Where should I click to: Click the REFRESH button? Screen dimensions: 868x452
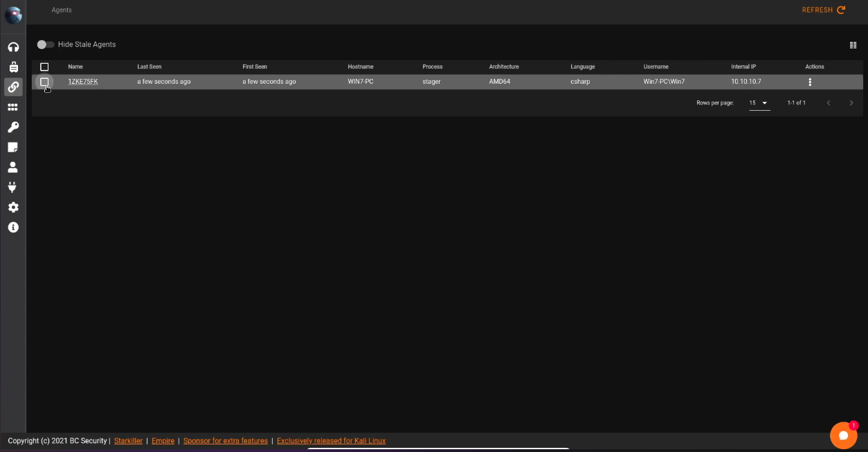[823, 10]
